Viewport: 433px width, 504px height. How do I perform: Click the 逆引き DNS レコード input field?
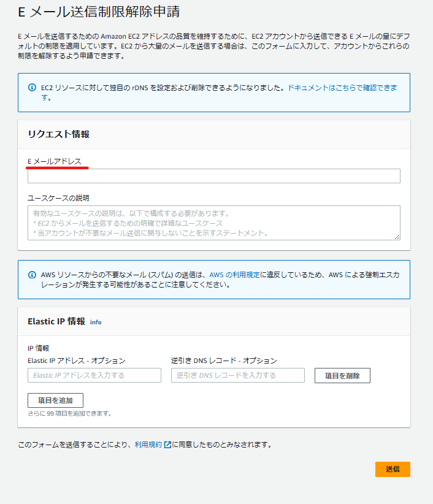[x=237, y=375]
